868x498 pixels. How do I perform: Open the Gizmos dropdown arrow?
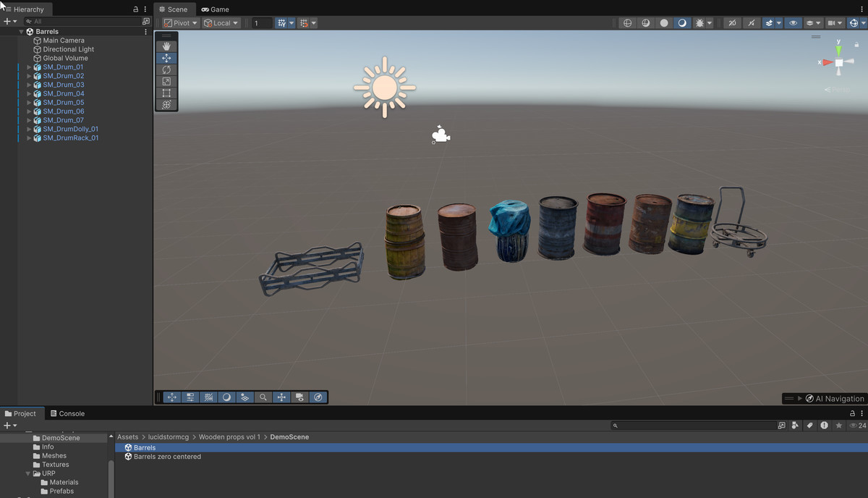coord(864,23)
